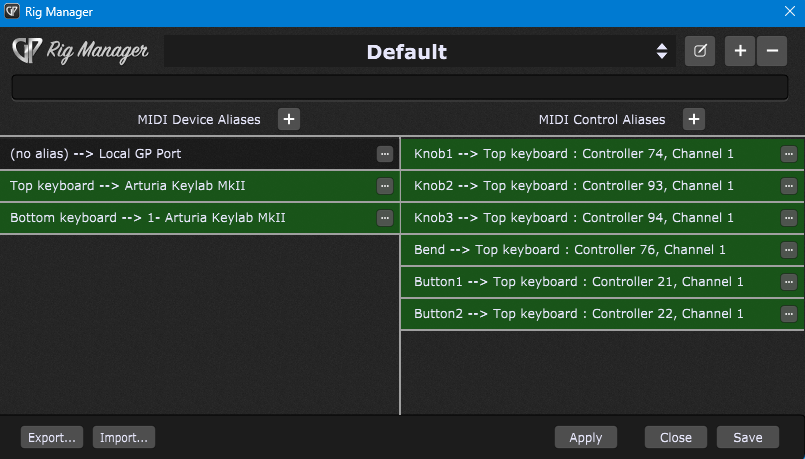Screen dimensions: 805x459
Task: Open options for the Top keyboard device alias
Action: (385, 186)
